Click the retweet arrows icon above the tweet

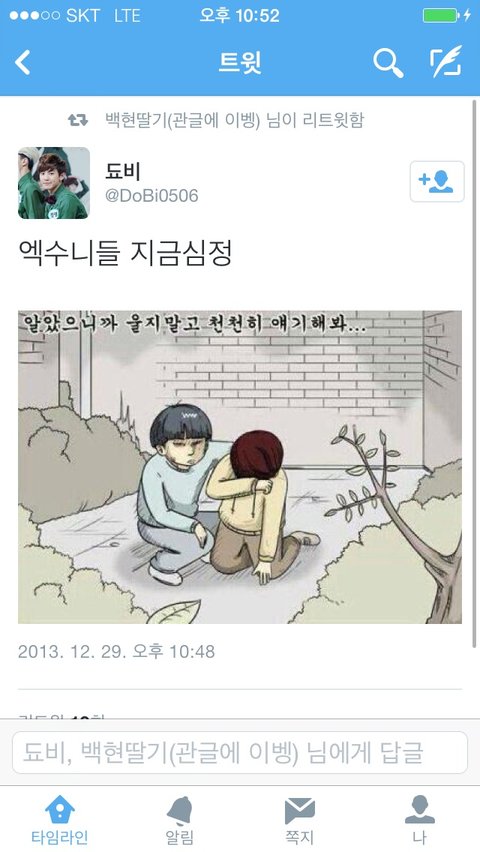coord(78,120)
